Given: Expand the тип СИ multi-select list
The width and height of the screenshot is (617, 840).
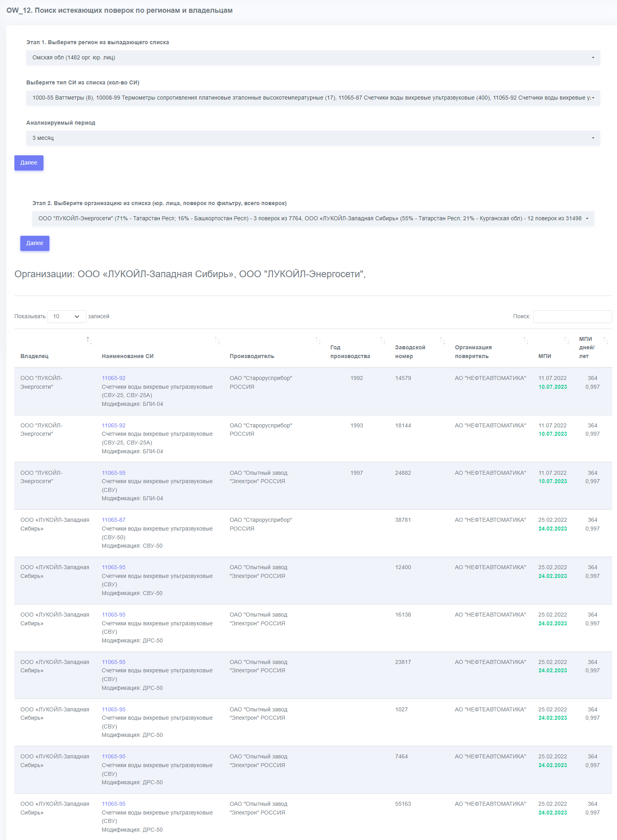Looking at the screenshot, I should tap(313, 98).
